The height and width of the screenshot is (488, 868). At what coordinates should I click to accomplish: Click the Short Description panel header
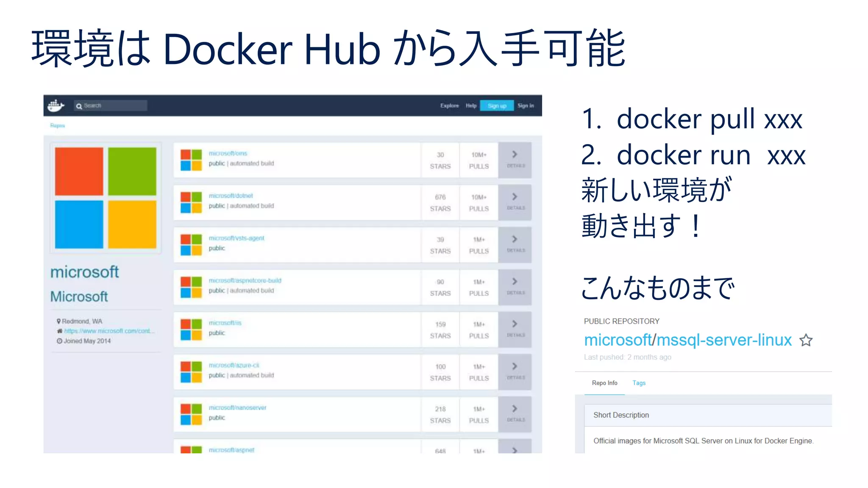coord(708,415)
